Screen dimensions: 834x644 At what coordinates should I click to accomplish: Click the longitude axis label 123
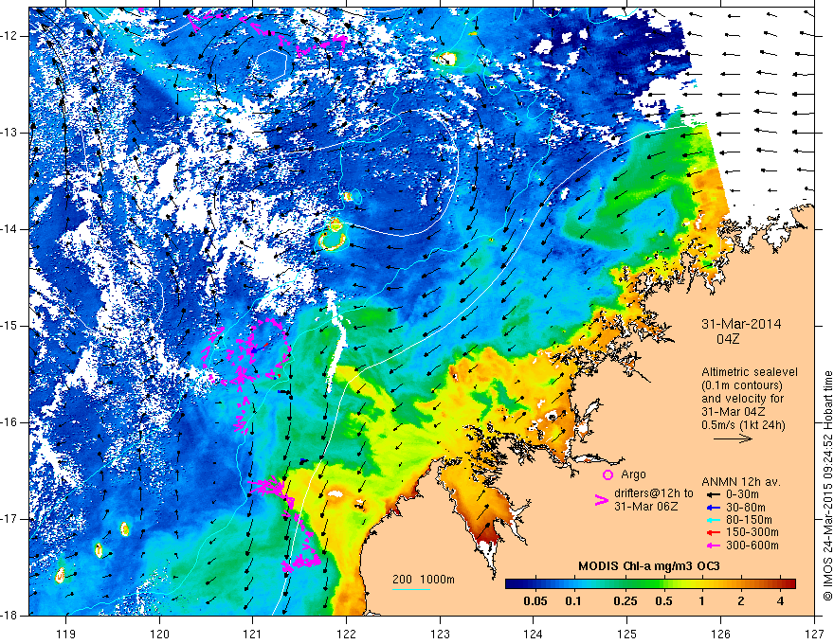tap(440, 634)
